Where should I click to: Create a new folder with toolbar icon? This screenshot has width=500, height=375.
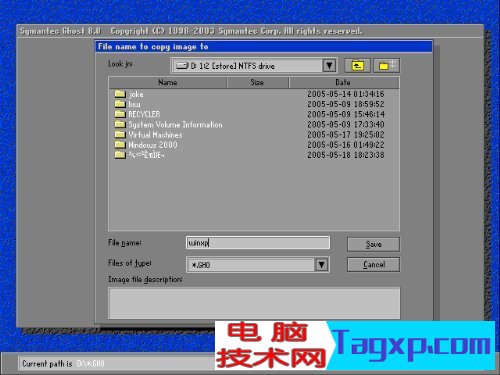click(387, 65)
